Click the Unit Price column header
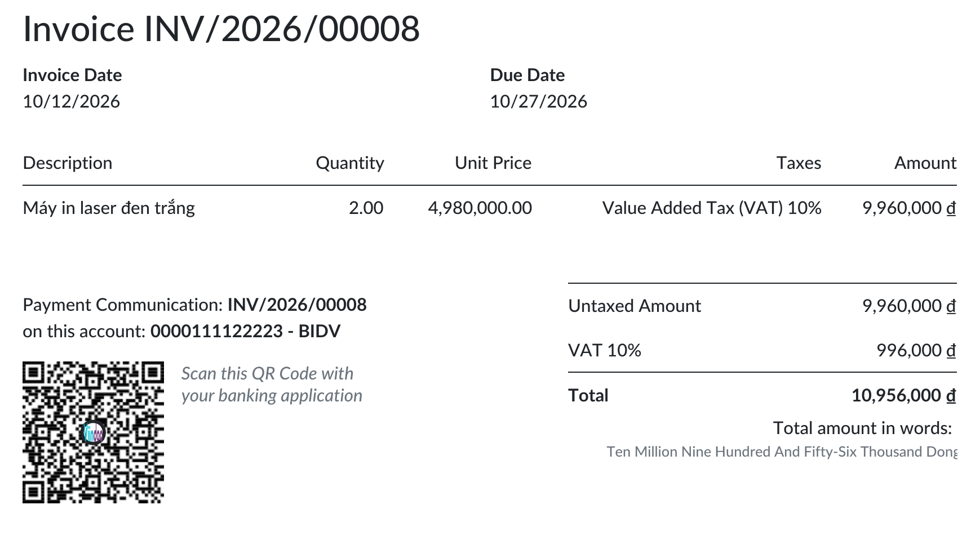The height and width of the screenshot is (536, 980). point(493,163)
